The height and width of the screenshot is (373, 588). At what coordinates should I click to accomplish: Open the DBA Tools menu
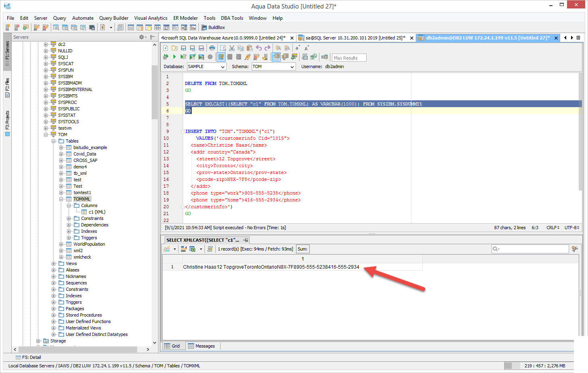tap(232, 18)
